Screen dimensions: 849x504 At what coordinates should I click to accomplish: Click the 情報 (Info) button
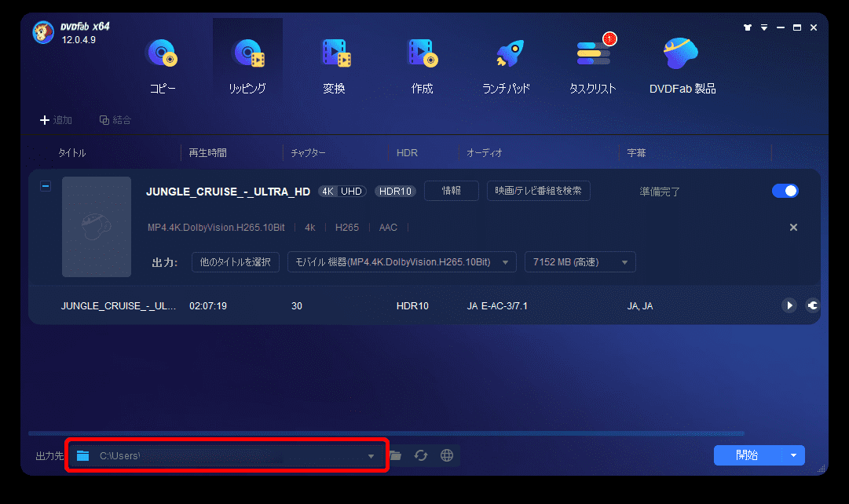451,191
